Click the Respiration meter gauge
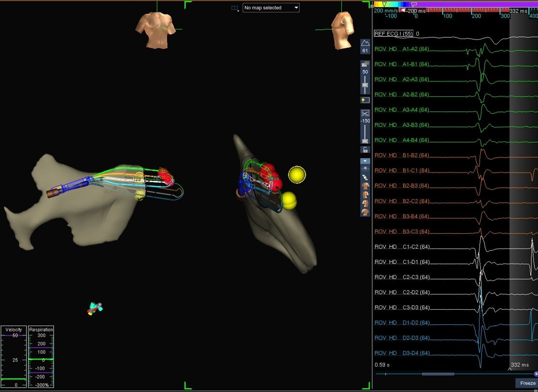This screenshot has height=392, width=538. [x=41, y=357]
